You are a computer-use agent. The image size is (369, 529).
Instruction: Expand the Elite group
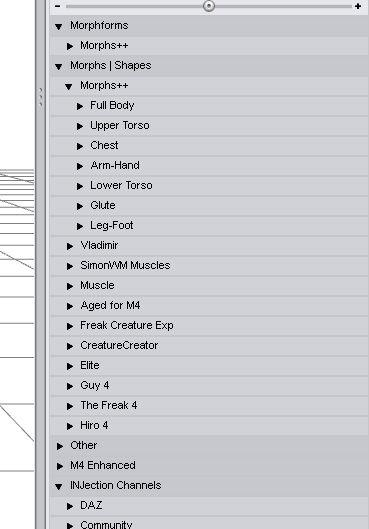click(70, 366)
